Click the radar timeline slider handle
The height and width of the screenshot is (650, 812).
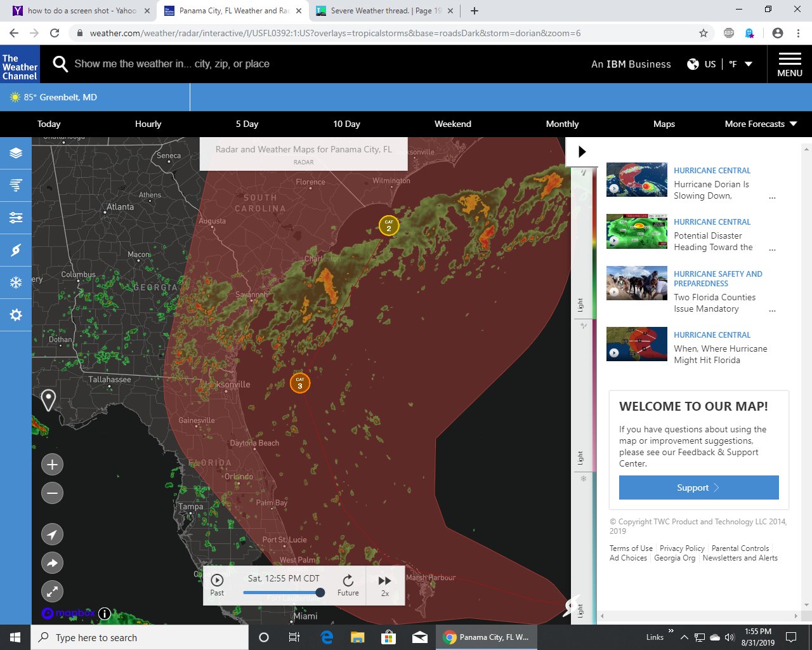click(x=320, y=592)
